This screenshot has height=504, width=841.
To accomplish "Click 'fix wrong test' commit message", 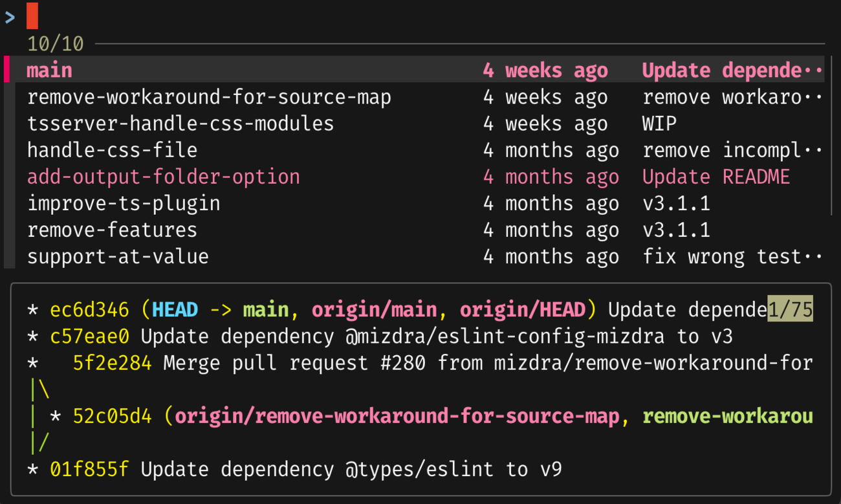I will [732, 256].
